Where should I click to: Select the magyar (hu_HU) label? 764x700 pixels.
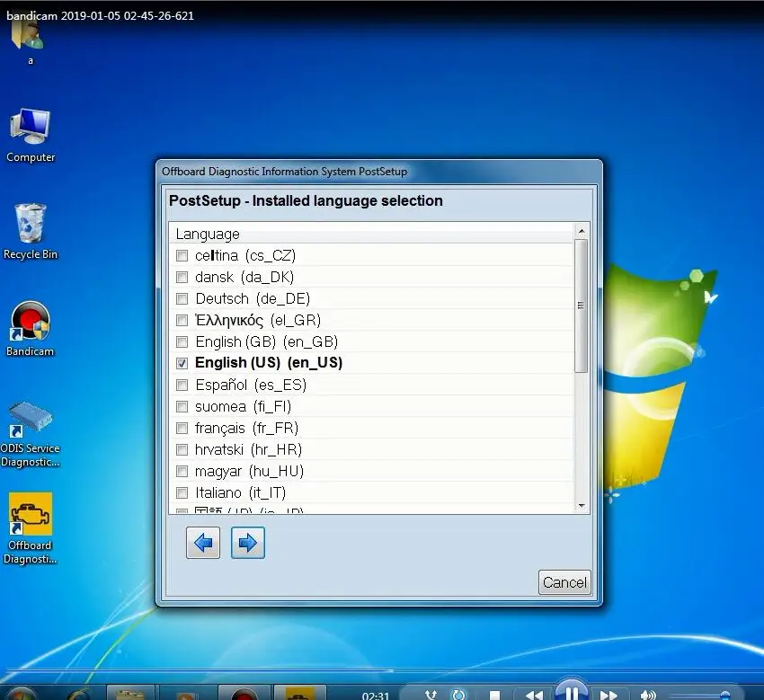(x=249, y=471)
